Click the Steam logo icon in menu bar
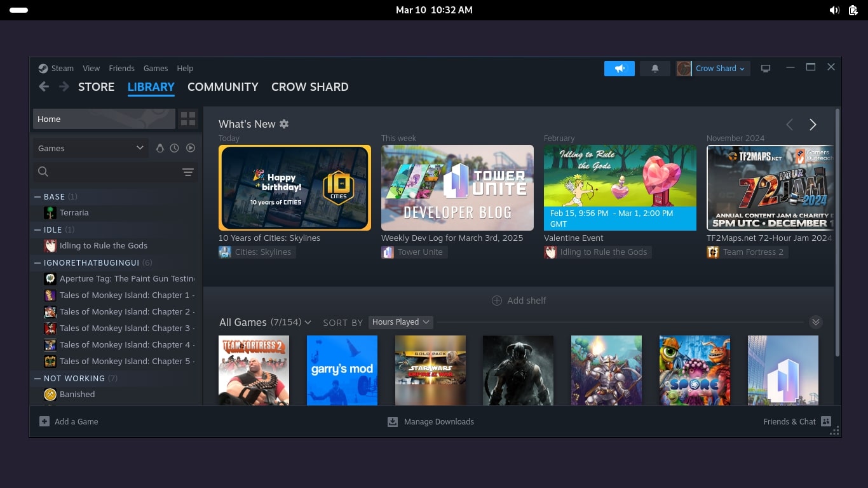The image size is (868, 488). point(43,69)
